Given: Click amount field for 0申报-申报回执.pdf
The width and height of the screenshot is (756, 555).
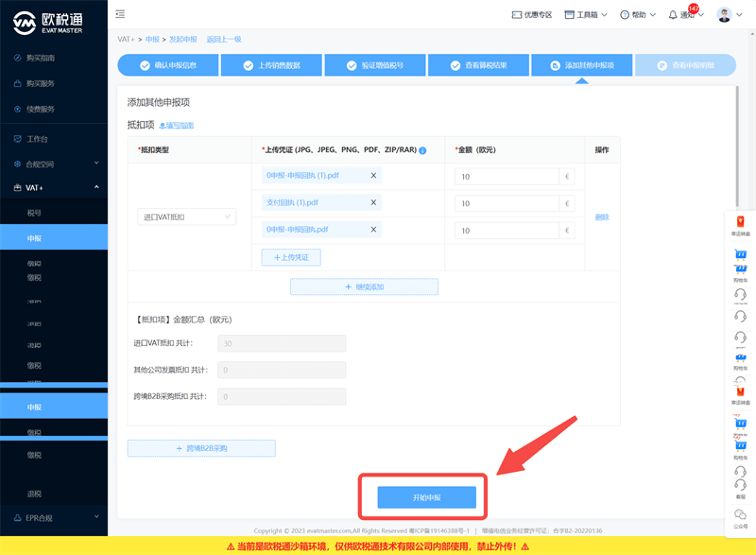Looking at the screenshot, I should pyautogui.click(x=507, y=231).
